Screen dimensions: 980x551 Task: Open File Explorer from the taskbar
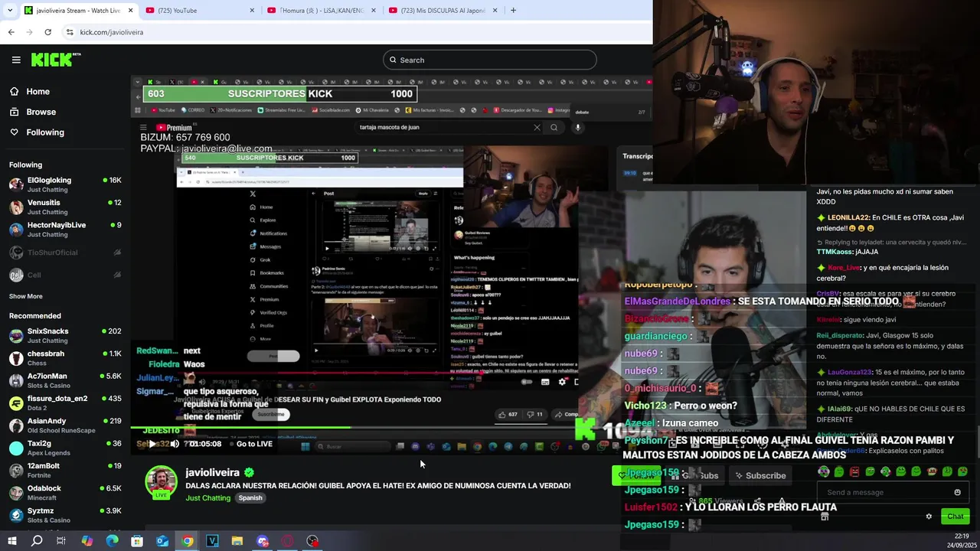(237, 541)
